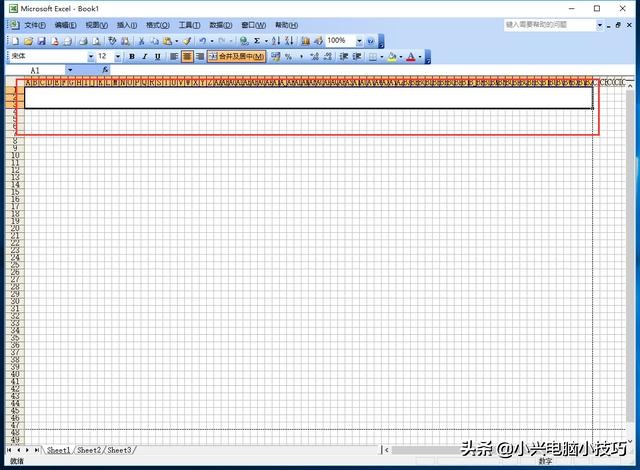This screenshot has width=640, height=470.
Task: Switch to the Sheet3 tab
Action: [119, 450]
